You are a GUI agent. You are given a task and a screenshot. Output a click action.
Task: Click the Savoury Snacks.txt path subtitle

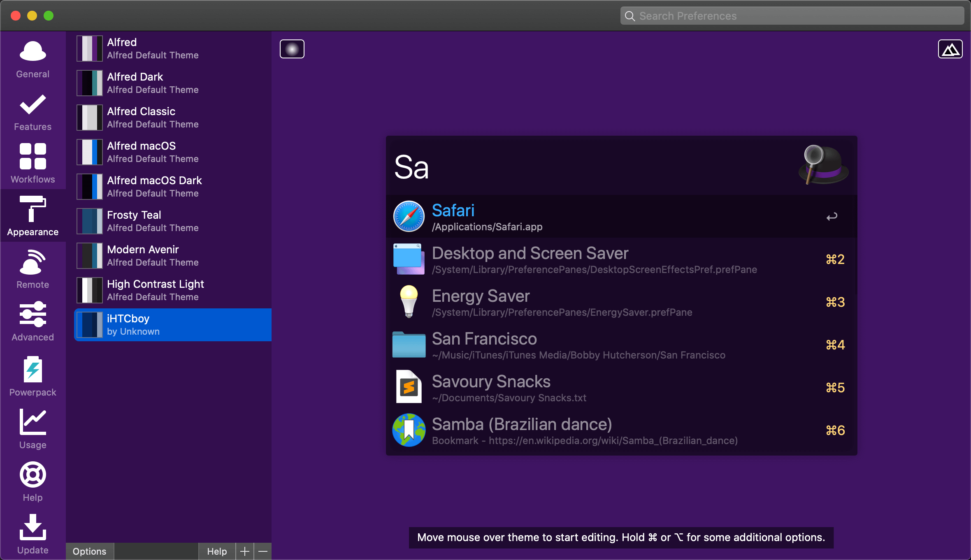509,398
